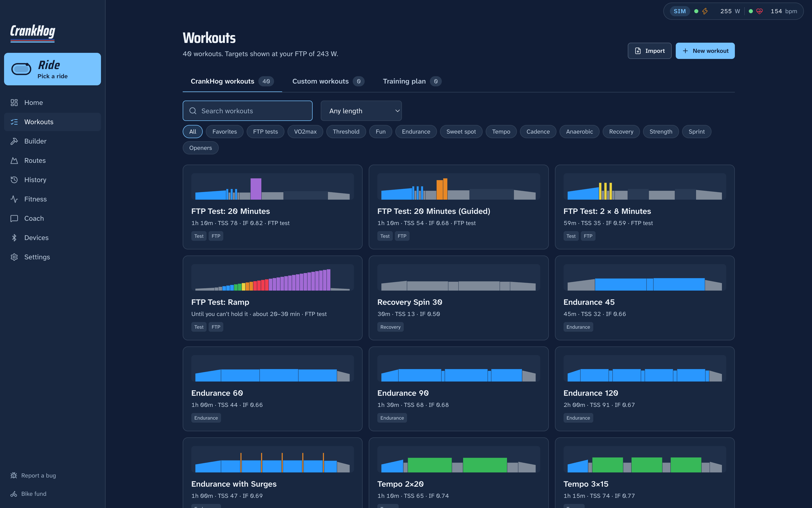The height and width of the screenshot is (508, 812).
Task: Open the FTP Test: 2 × 8 Minutes card
Action: [x=645, y=207]
